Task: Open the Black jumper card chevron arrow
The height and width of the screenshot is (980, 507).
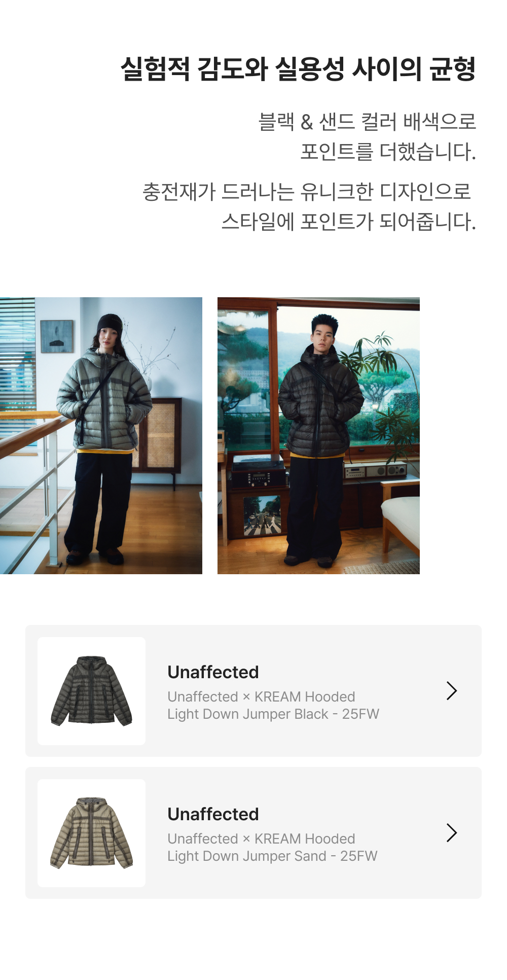Action: (452, 690)
